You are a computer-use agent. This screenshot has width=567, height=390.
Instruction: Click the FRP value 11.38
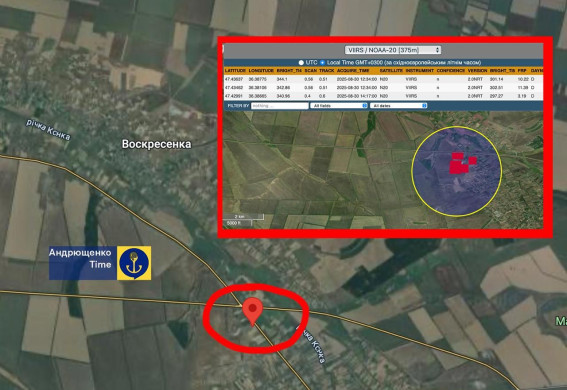523,88
